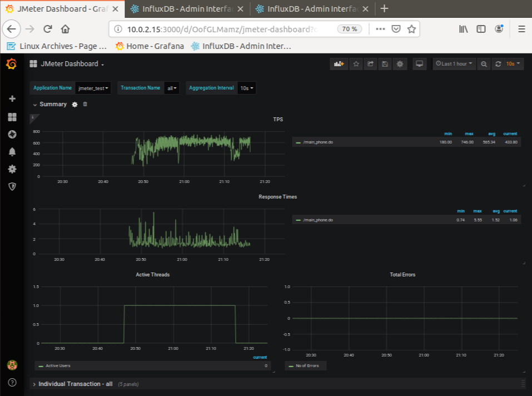
Task: Open the Firefox hamburger menu
Action: (x=522, y=29)
